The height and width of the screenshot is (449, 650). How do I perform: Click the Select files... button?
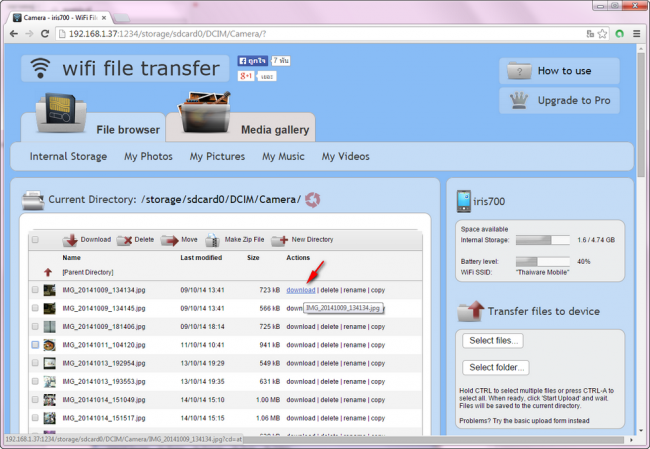coord(493,341)
